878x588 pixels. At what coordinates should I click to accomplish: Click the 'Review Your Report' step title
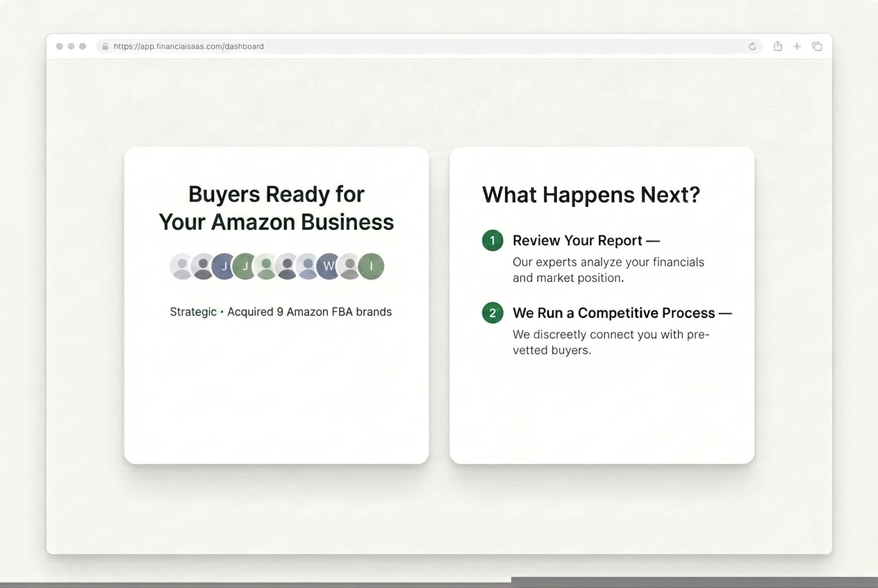[586, 240]
